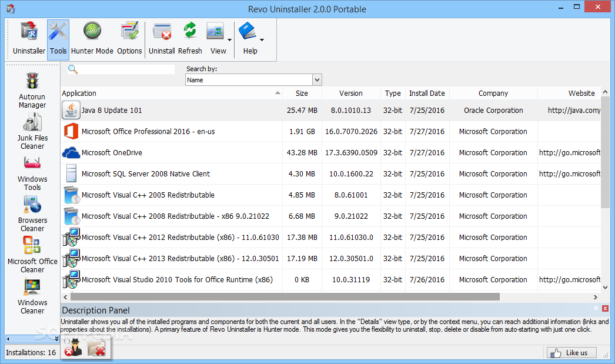Select Visual Studio 2010 Tools Runtime icon
The width and height of the screenshot is (615, 364).
coord(71,280)
